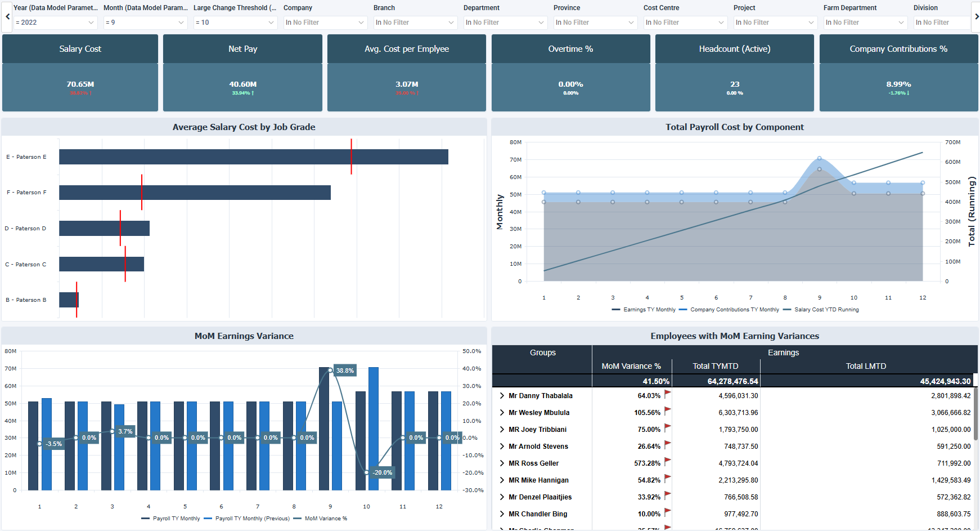The width and height of the screenshot is (980, 531).
Task: Click Employees with MoM Earning Variances title
Action: [735, 336]
